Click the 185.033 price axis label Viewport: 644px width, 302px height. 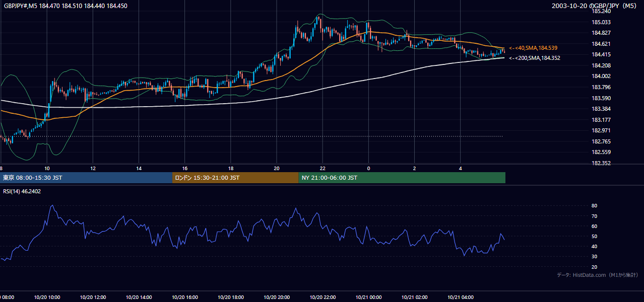(601, 22)
